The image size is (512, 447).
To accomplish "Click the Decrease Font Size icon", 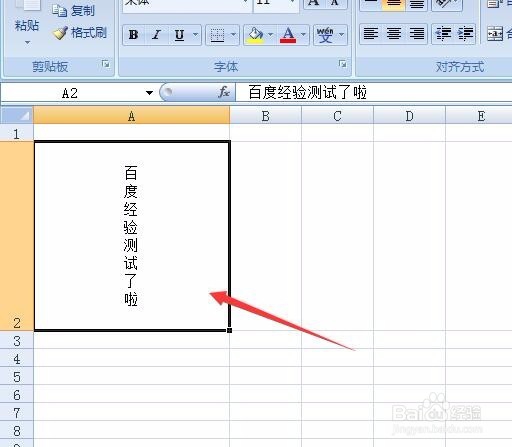I will pyautogui.click(x=335, y=3).
